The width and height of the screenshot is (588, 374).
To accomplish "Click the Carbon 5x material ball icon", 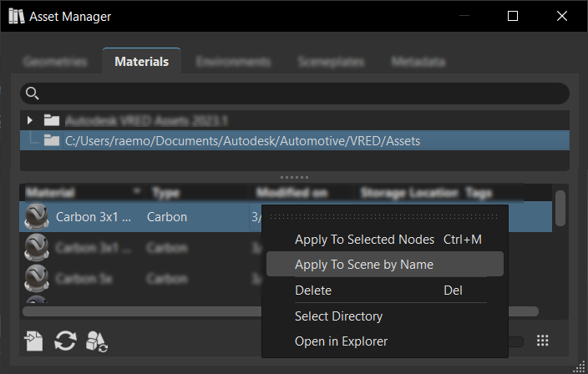I will coord(38,276).
